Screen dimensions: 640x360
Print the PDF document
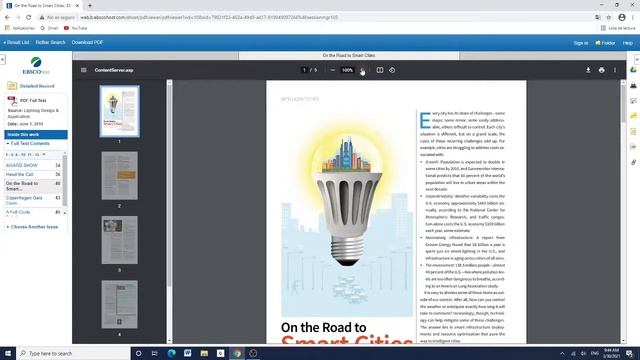601,70
